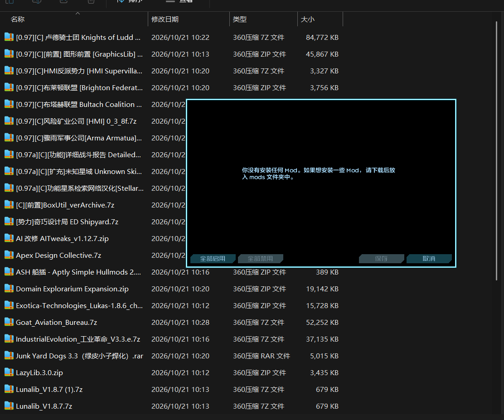The height and width of the screenshot is (420, 504).
Task: Select the ED Shipyard.7z archive icon
Action: click(9, 222)
